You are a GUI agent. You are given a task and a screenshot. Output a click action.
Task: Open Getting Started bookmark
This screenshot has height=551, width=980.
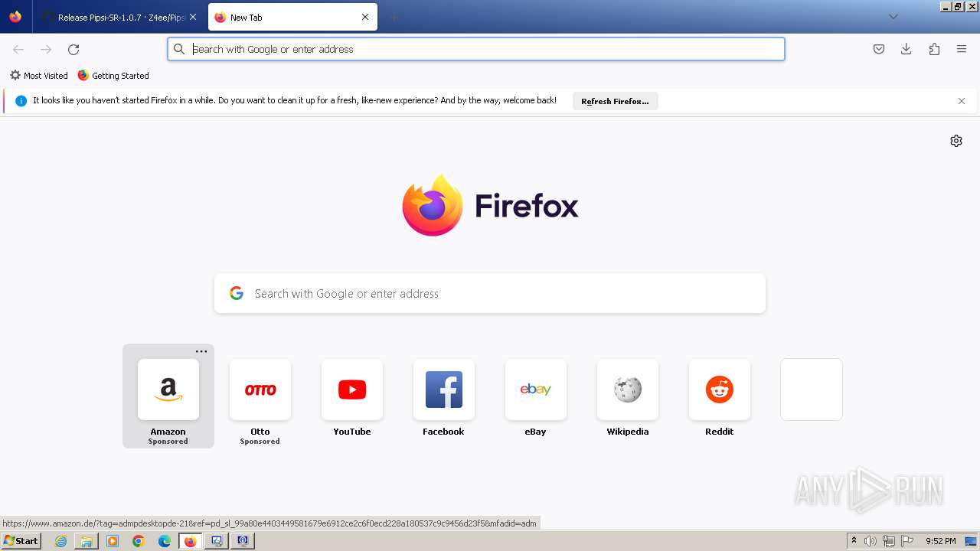click(113, 76)
